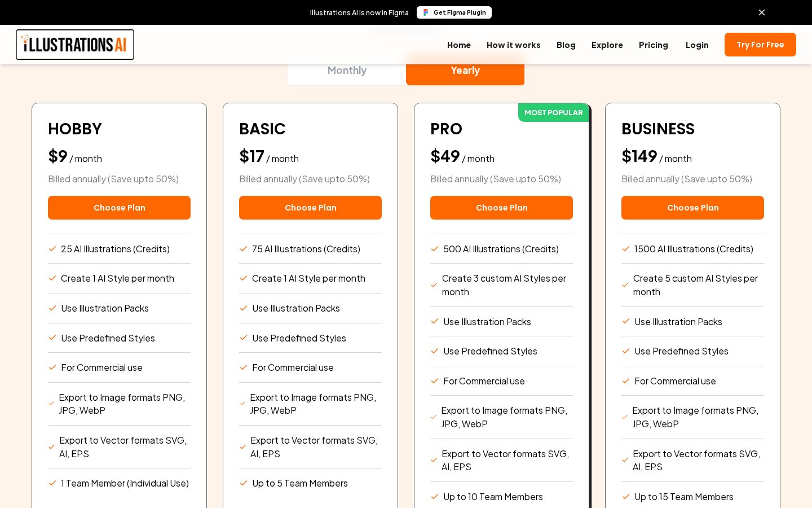Click the checkmark beside '500 AI Illustrations'

[x=435, y=249]
